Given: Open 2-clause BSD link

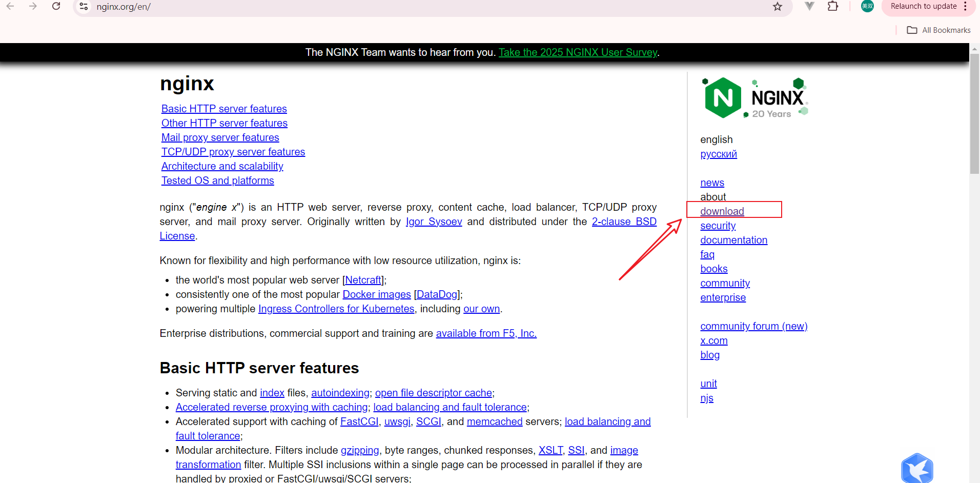Looking at the screenshot, I should 624,222.
